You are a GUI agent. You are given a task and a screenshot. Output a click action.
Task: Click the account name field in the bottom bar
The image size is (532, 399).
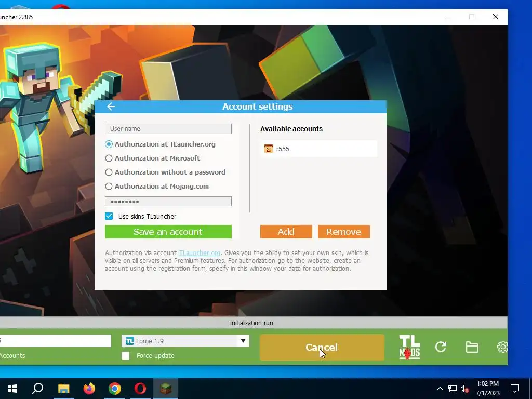coord(55,341)
